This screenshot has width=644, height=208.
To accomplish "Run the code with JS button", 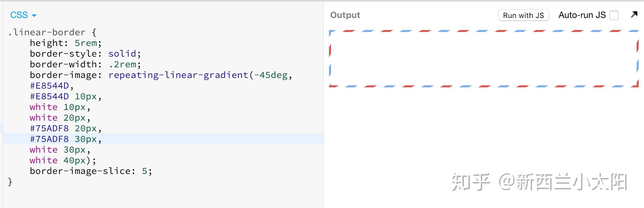I will [523, 15].
